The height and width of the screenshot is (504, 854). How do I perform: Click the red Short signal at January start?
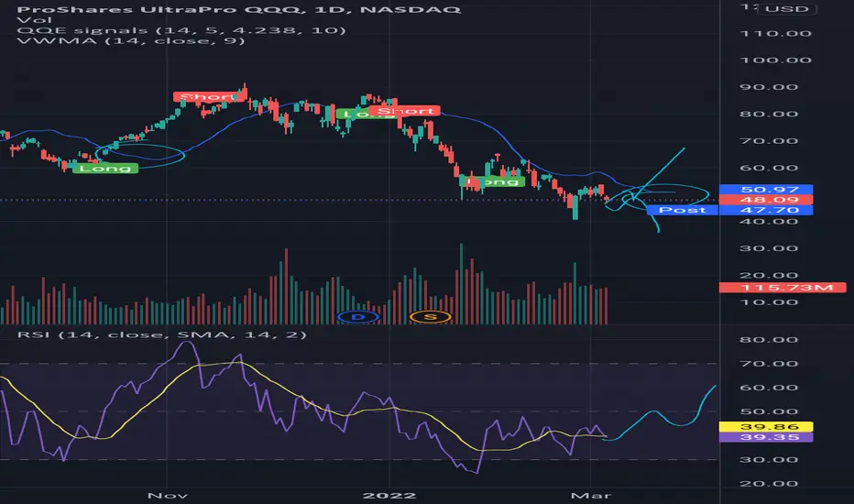[405, 111]
